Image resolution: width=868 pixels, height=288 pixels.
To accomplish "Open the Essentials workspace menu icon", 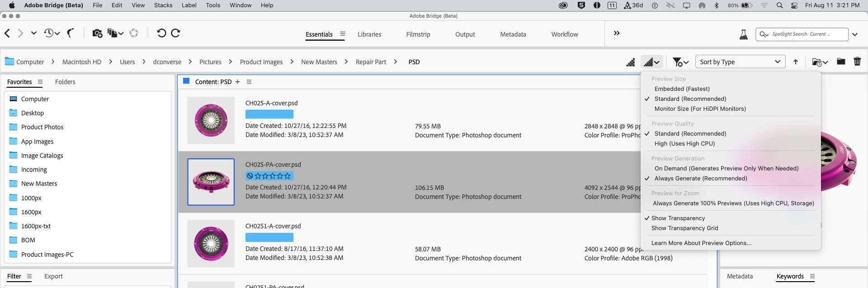I will [343, 34].
